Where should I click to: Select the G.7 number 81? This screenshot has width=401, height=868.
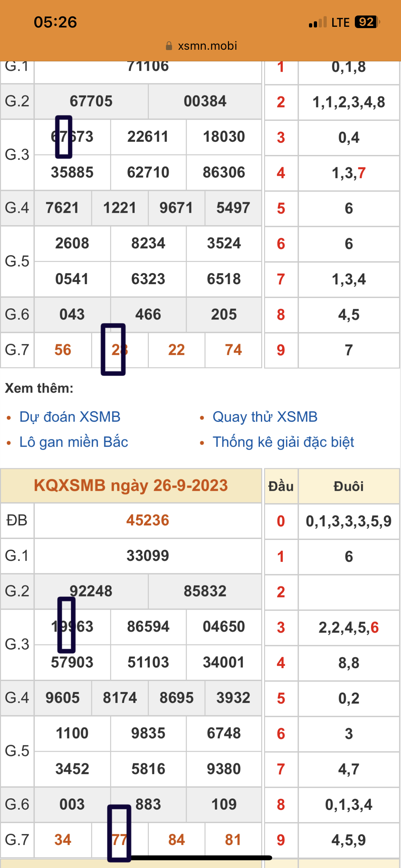coord(233,840)
